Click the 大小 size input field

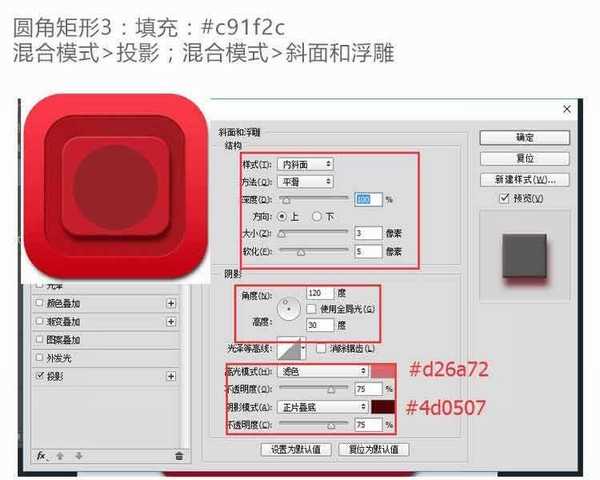(x=367, y=233)
